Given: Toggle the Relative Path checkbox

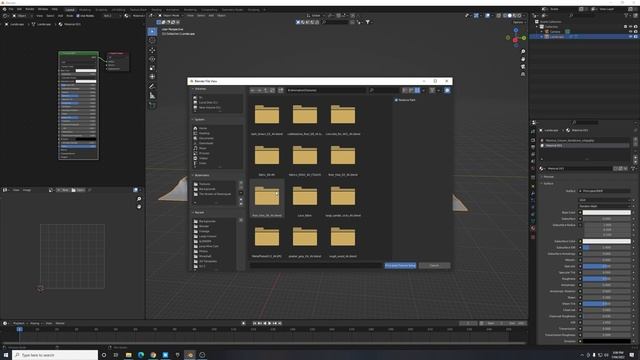Looking at the screenshot, I should point(396,100).
